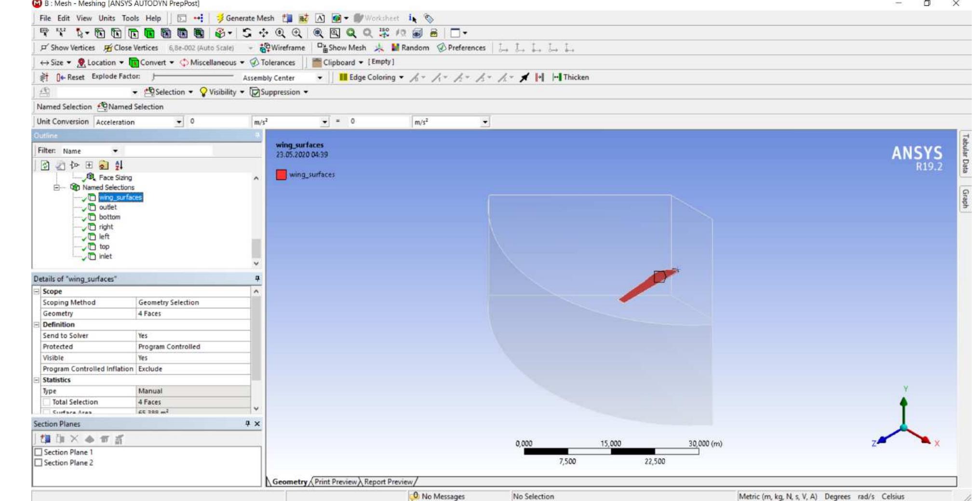
Task: Open the Acceleration unit conversion dropdown
Action: [x=179, y=122]
